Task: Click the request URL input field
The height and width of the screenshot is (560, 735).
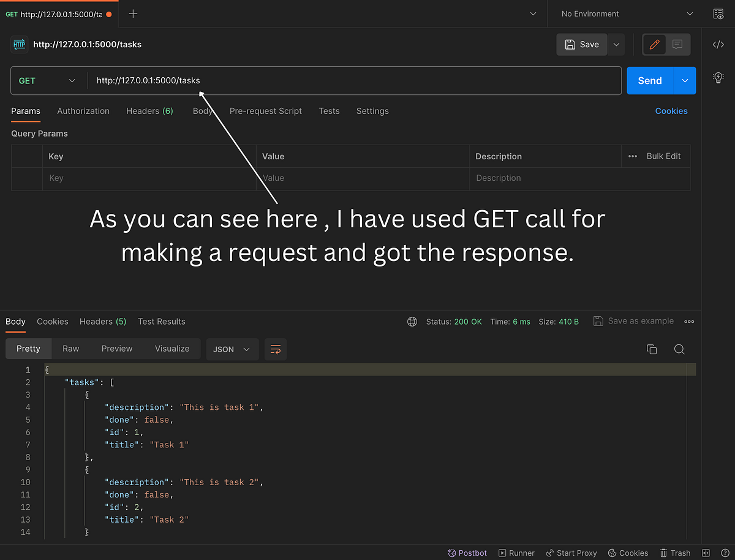Action: pos(355,81)
